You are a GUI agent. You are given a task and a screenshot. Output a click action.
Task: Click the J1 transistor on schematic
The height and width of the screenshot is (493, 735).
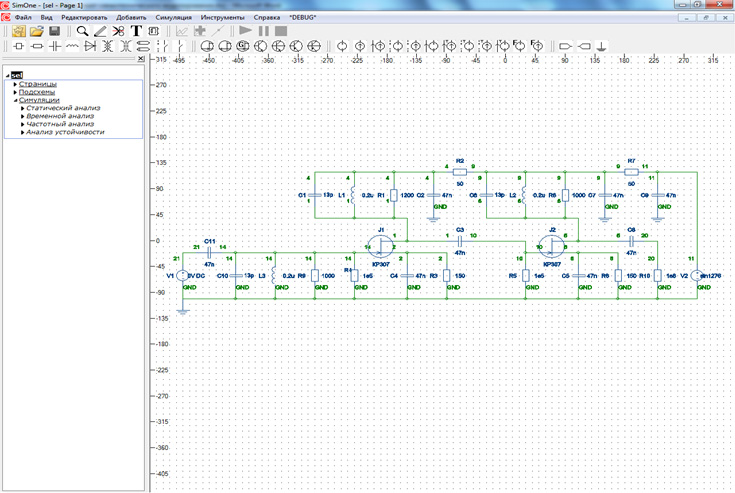[380, 246]
